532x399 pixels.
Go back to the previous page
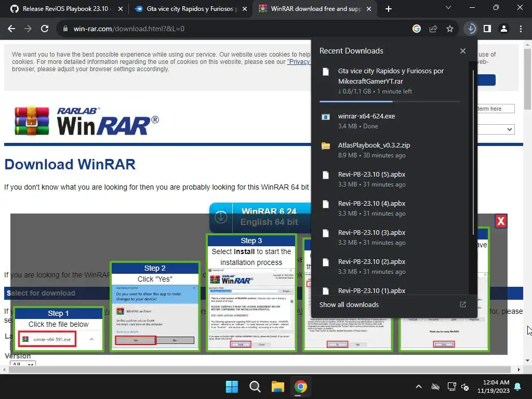pyautogui.click(x=11, y=29)
